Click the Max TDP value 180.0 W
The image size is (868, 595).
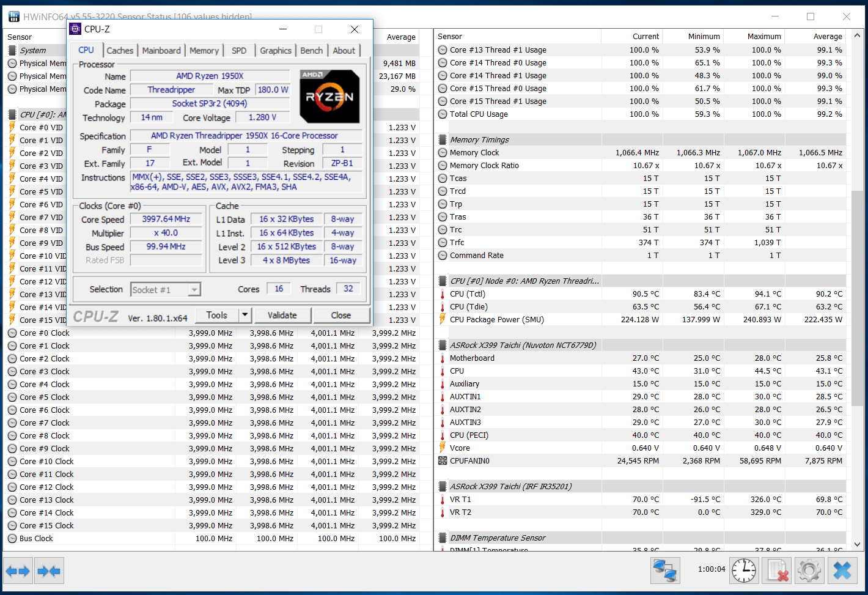pyautogui.click(x=273, y=90)
